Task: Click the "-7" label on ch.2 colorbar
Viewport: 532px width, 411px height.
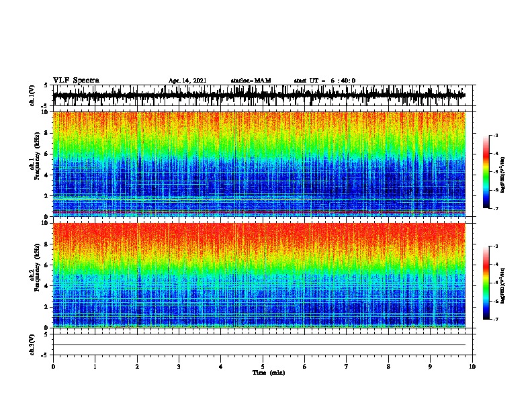Action: 495,320
